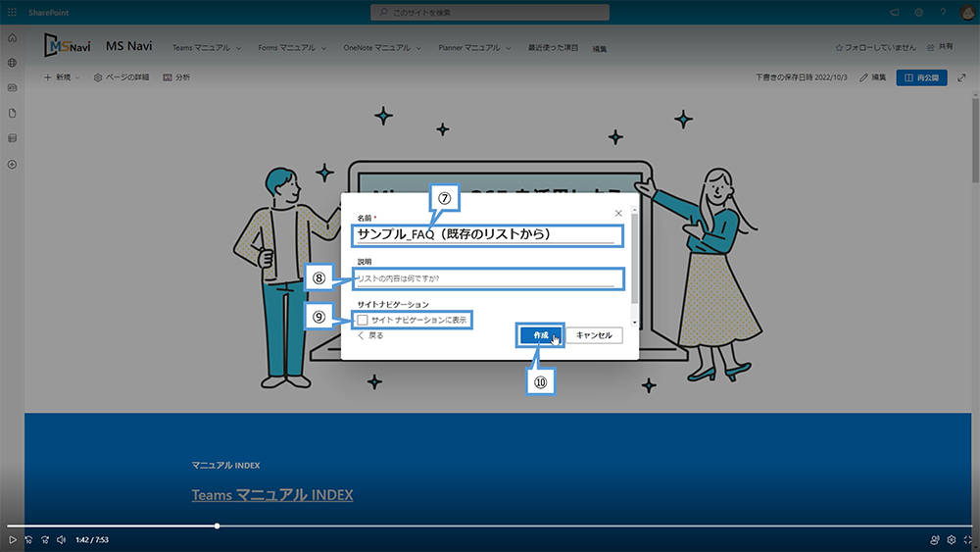Image resolution: width=980 pixels, height=552 pixels.
Task: Click the circled plus create icon in left rail
Action: click(x=12, y=165)
